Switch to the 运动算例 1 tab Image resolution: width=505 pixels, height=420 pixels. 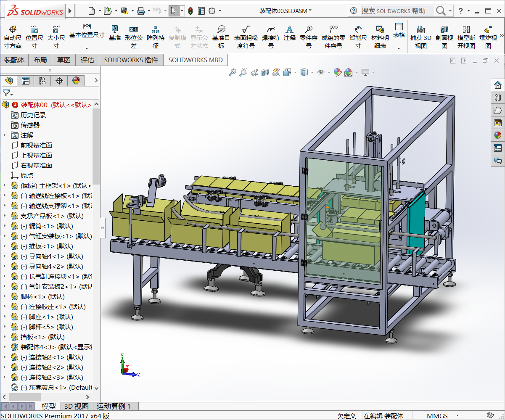tap(114, 406)
